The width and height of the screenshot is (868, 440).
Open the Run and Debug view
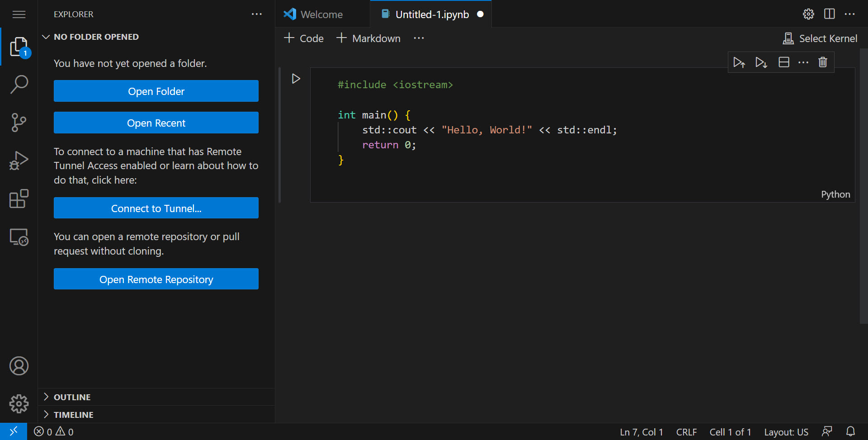pyautogui.click(x=19, y=161)
